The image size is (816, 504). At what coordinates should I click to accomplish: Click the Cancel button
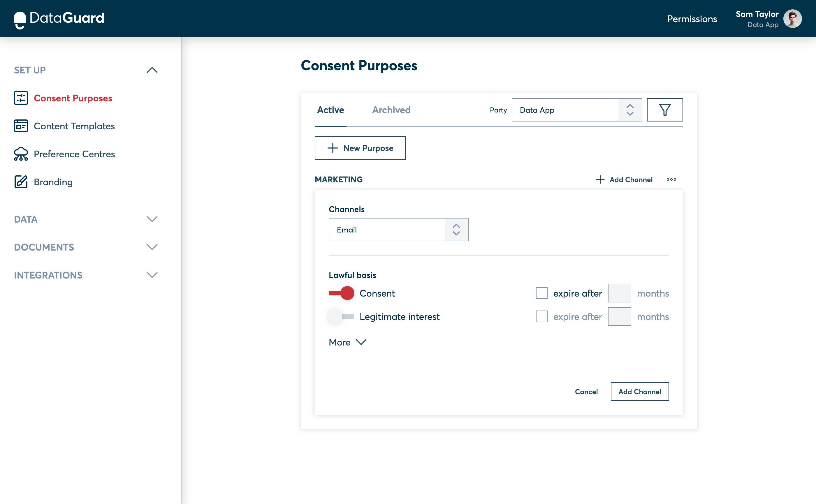point(586,391)
